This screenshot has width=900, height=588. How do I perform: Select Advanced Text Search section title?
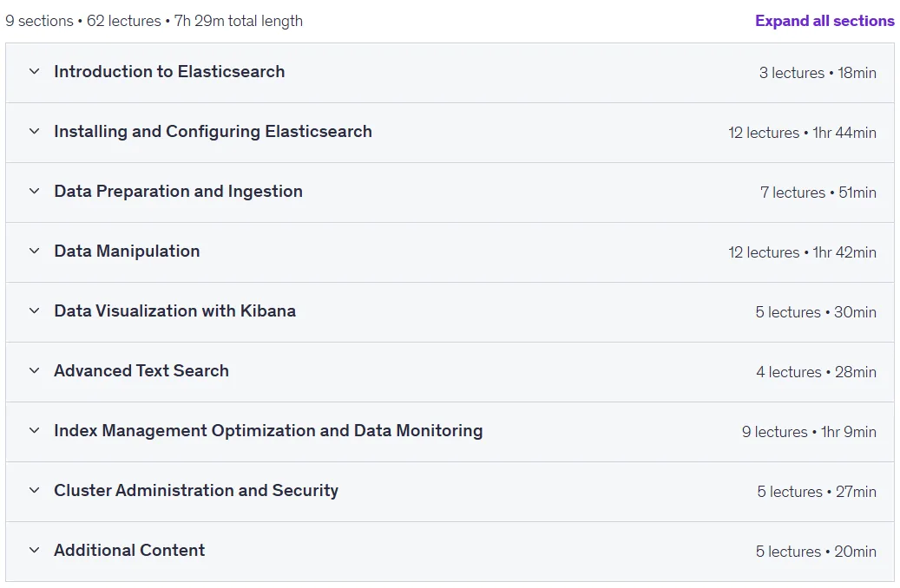(141, 370)
